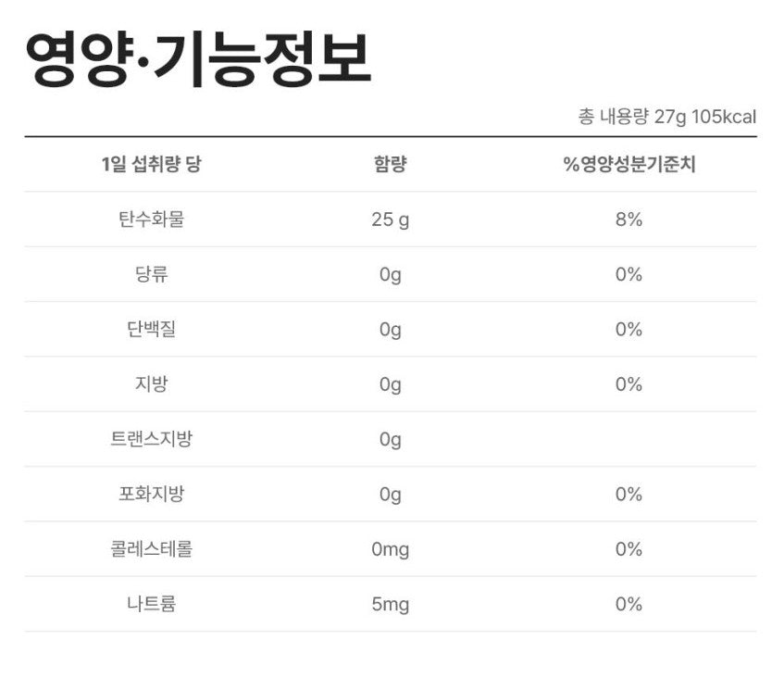The image size is (784, 678).
Task: Select the 탄수화물 row label
Action: [151, 220]
